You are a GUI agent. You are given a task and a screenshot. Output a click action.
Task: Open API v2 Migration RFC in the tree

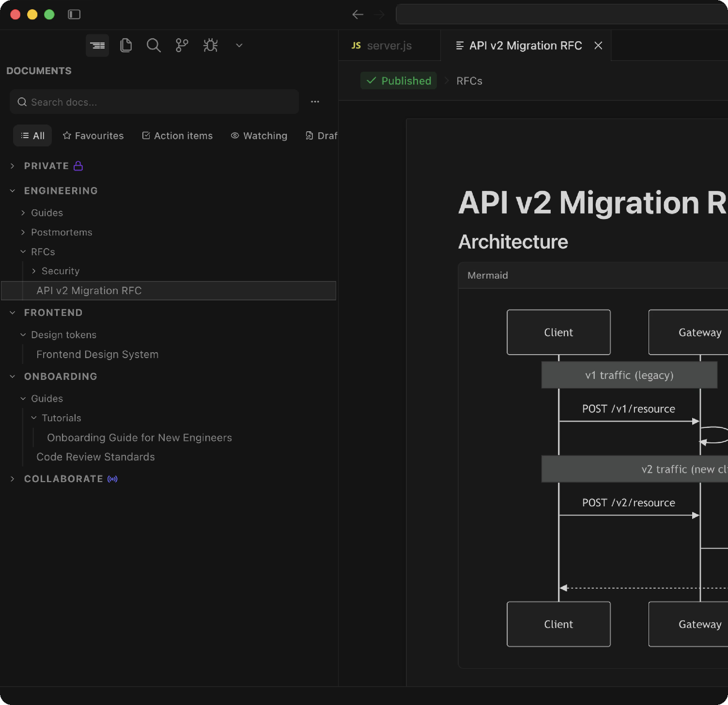(x=169, y=291)
